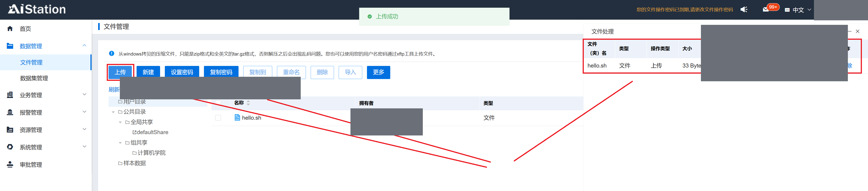Open the 中文 language dropdown
This screenshot has height=191, width=868.
[802, 10]
